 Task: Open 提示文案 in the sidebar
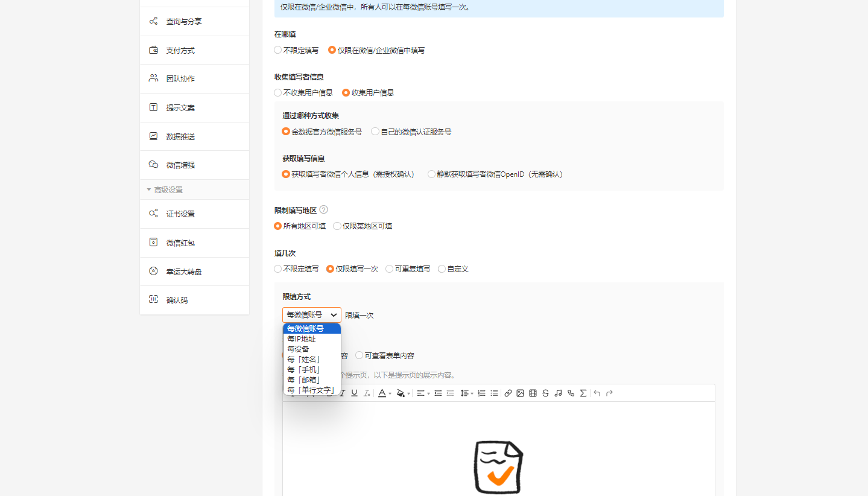pos(194,107)
